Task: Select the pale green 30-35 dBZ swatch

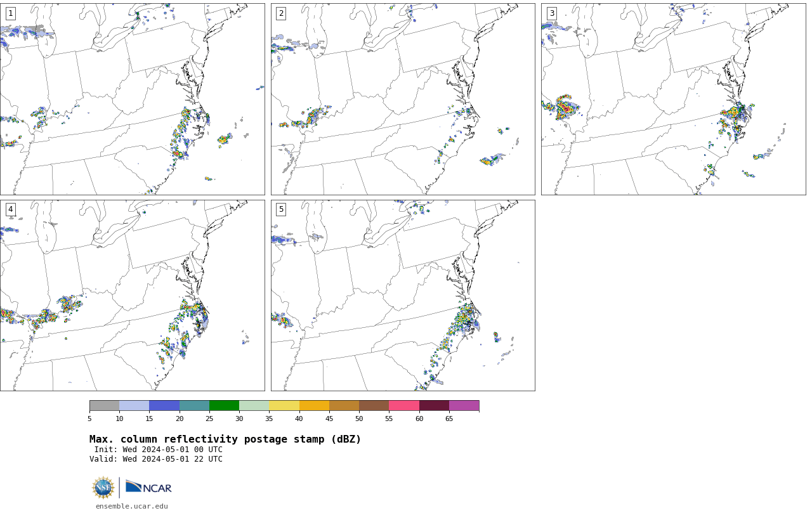Action: click(x=254, y=406)
